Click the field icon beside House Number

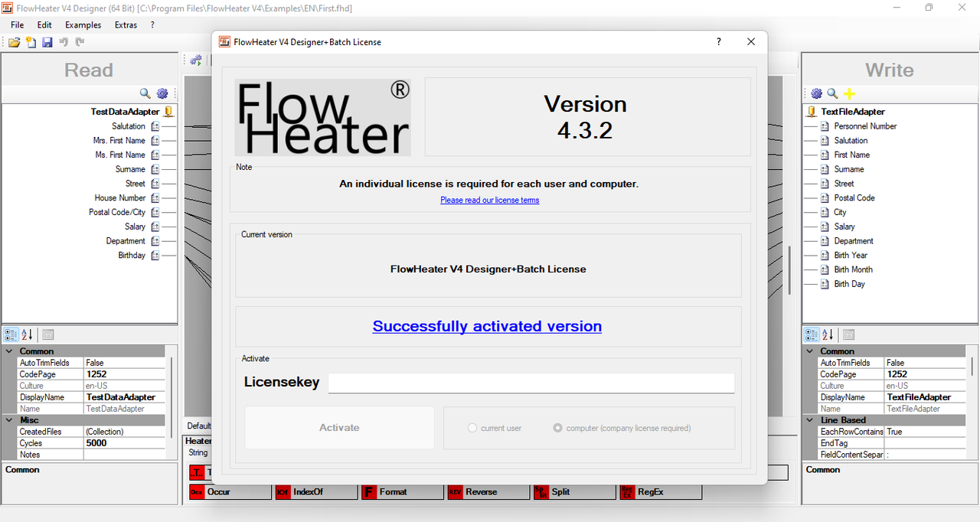pos(155,198)
